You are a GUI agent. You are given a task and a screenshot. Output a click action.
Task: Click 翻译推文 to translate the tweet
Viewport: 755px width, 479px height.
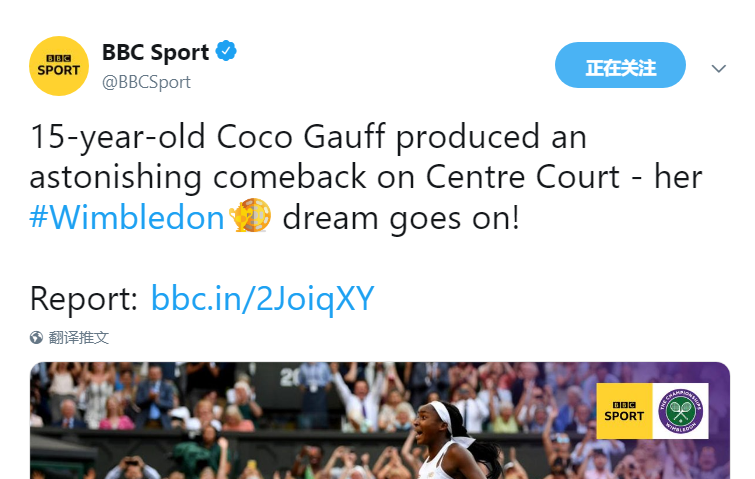coord(79,338)
